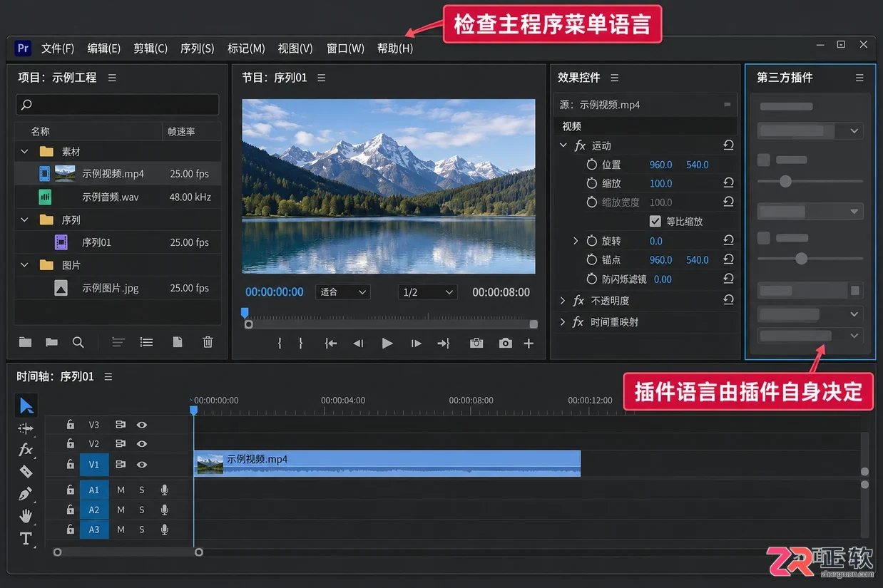
Task: Export frame with the camera icon
Action: (x=506, y=344)
